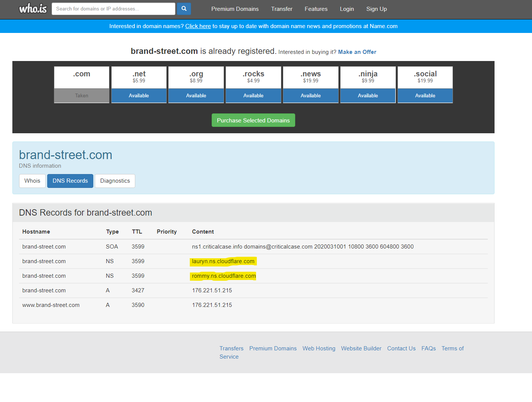The height and width of the screenshot is (402, 532).
Task: Open the Transfers footer link
Action: (x=232, y=348)
